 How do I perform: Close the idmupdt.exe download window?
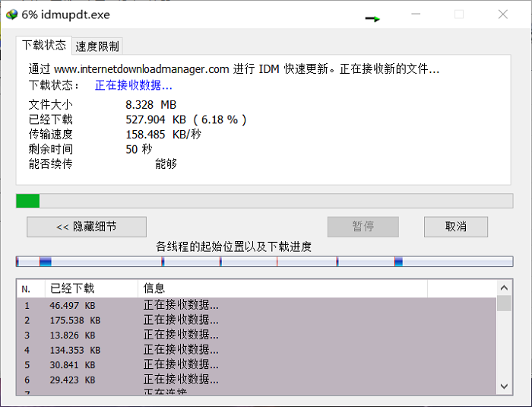coord(503,14)
